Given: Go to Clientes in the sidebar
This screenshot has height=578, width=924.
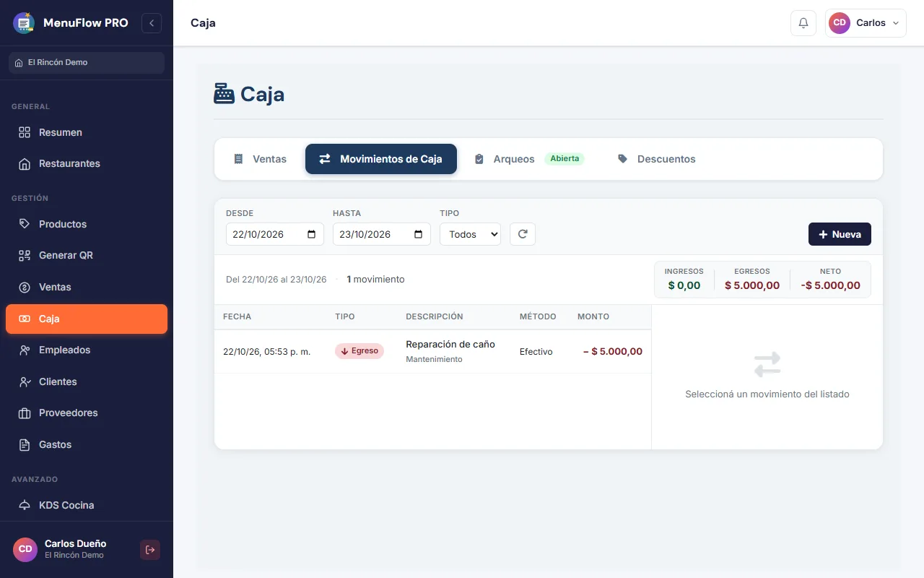Looking at the screenshot, I should click(87, 381).
